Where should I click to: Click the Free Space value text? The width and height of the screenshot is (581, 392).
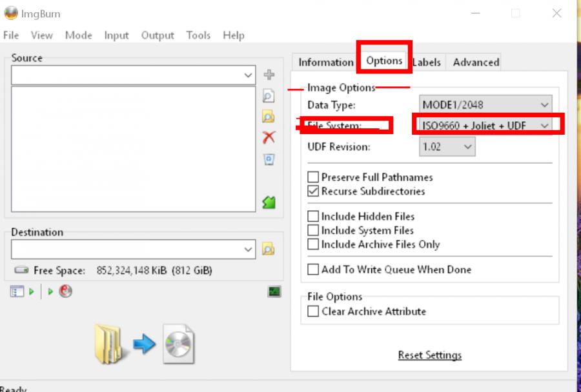point(154,270)
